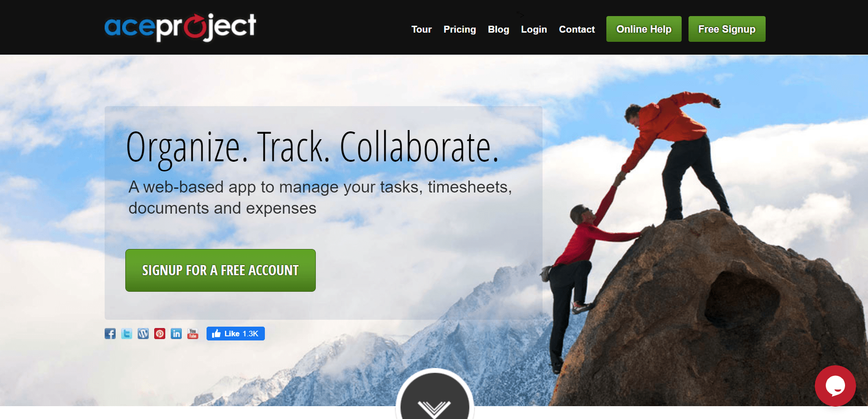Select Login in the navigation bar
The height and width of the screenshot is (419, 868).
(x=534, y=29)
